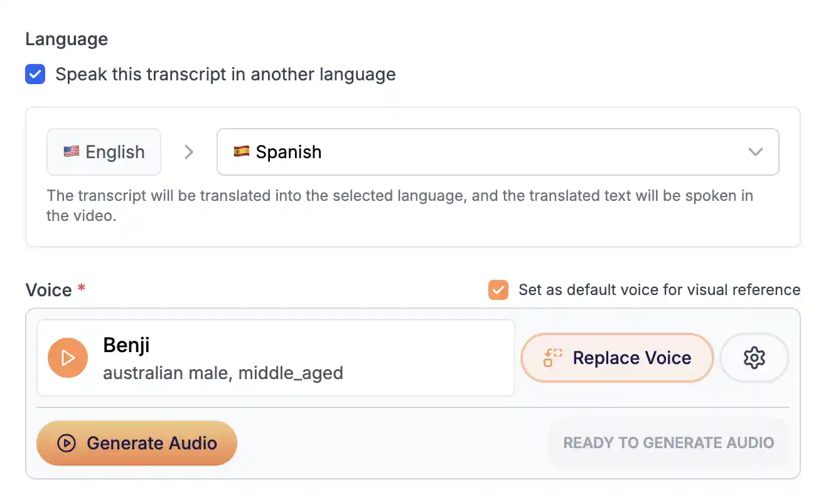This screenshot has width=826, height=504.
Task: Click the READY TO GENERATE AUDIO status badge
Action: coord(668,443)
